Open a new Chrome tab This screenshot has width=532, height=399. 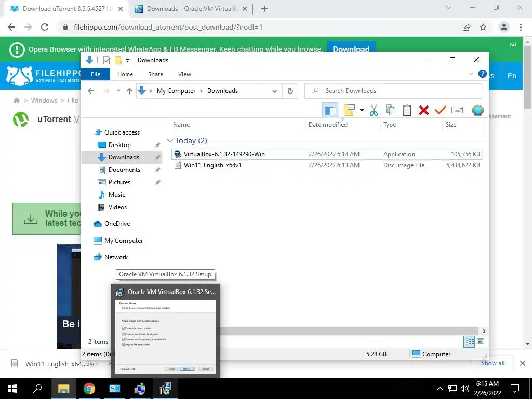pyautogui.click(x=264, y=9)
